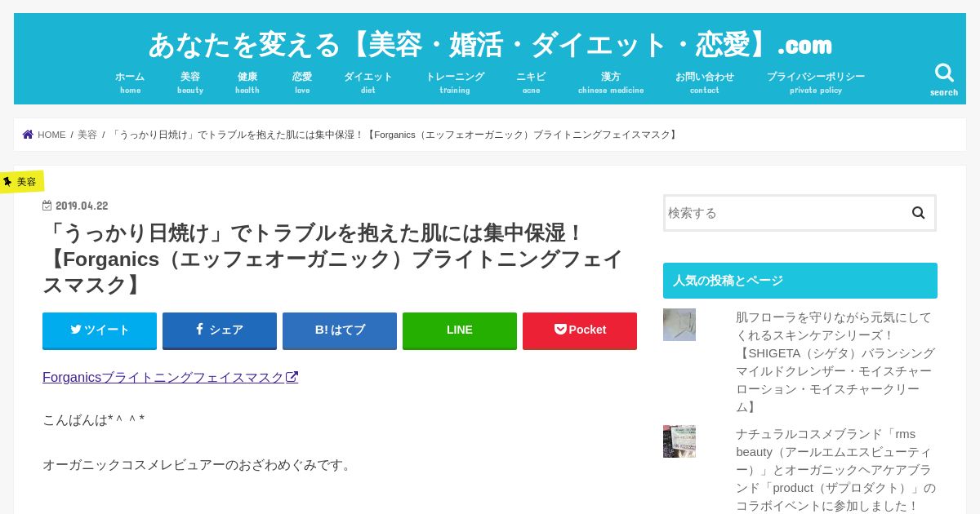Click the home icon in the breadcrumb

point(28,135)
